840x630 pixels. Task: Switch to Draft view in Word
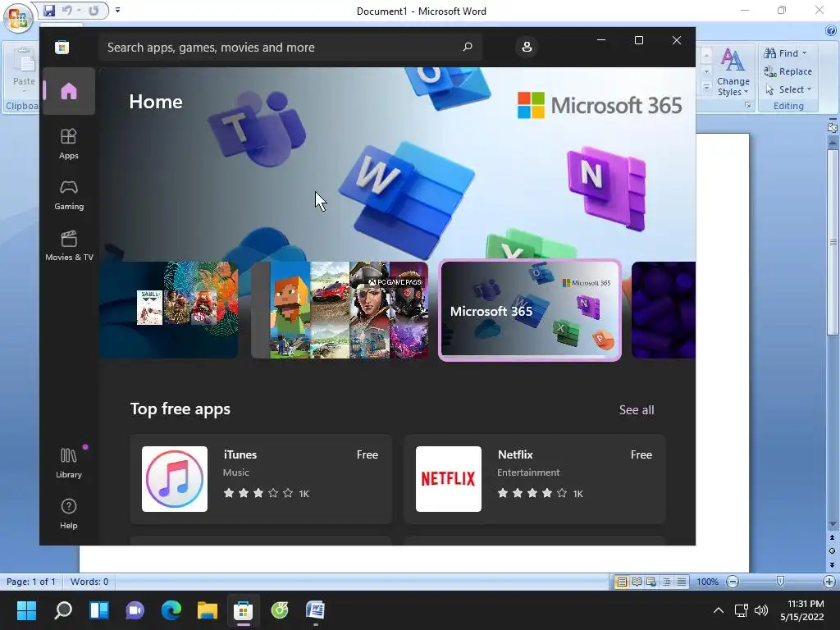click(682, 582)
